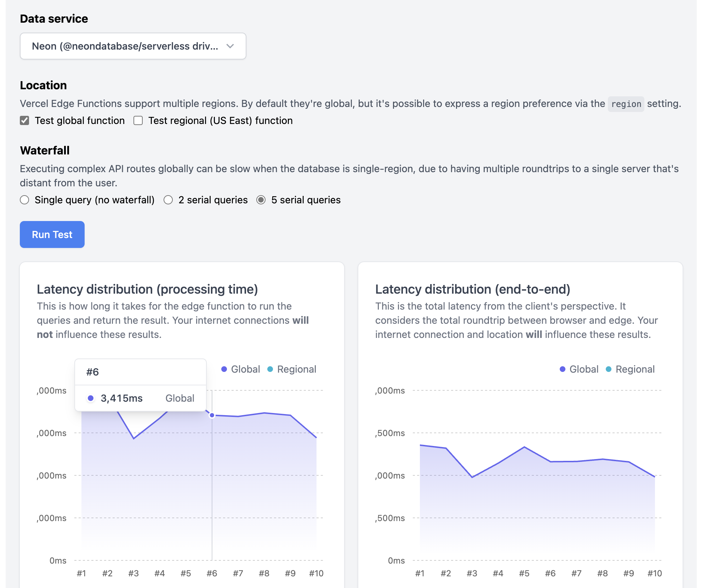This screenshot has height=588, width=701.
Task: Click the Global legend label in end-to-end chart
Action: pyautogui.click(x=584, y=369)
